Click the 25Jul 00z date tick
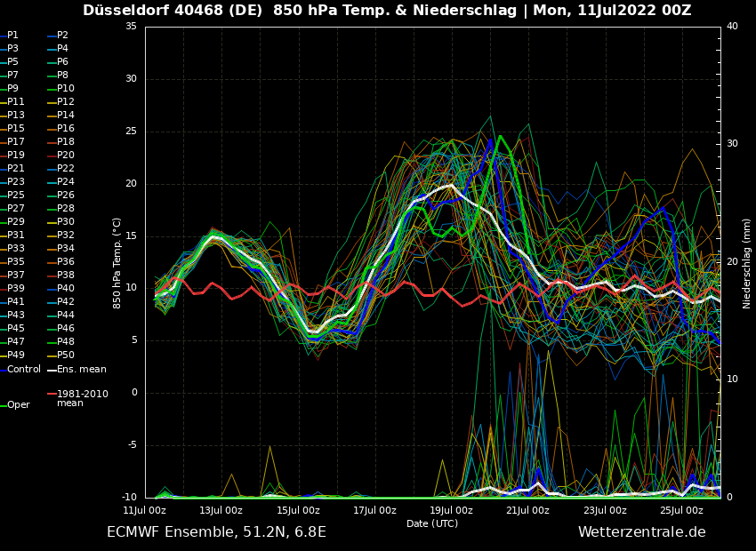The width and height of the screenshot is (756, 551). [681, 511]
